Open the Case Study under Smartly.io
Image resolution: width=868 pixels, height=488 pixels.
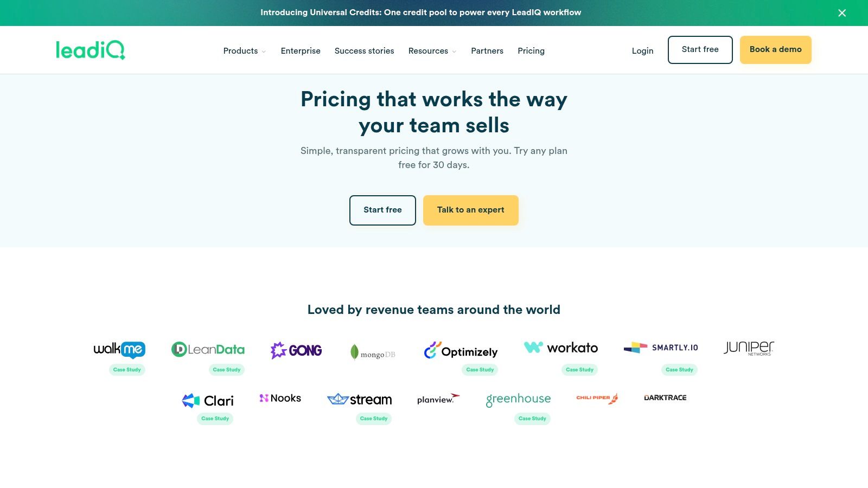(680, 370)
